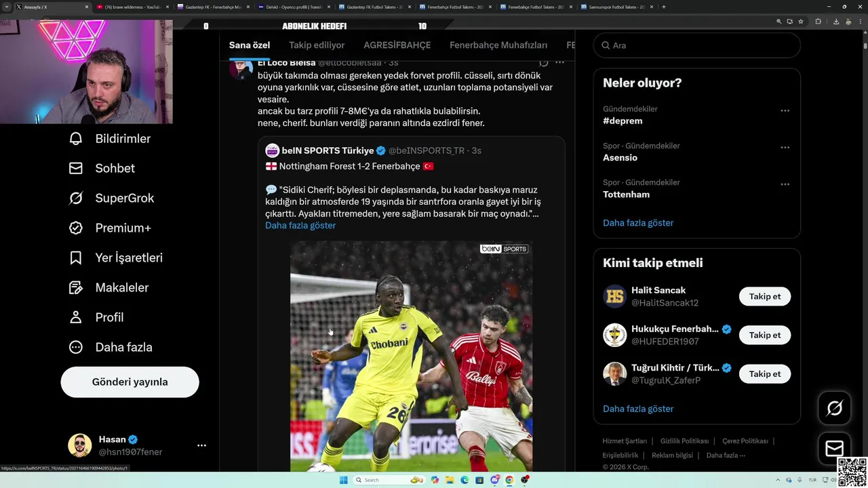
Task: Expand footer Daha fazla links
Action: 726,455
